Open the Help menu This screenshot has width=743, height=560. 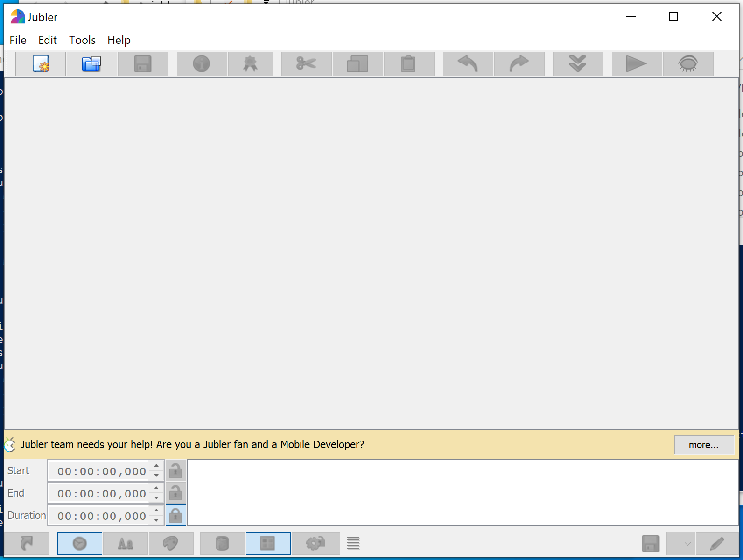pyautogui.click(x=119, y=40)
